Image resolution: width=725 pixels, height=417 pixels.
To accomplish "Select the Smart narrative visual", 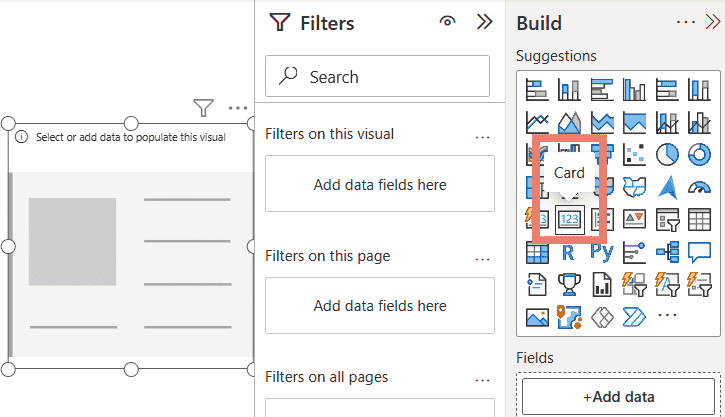I will (537, 284).
